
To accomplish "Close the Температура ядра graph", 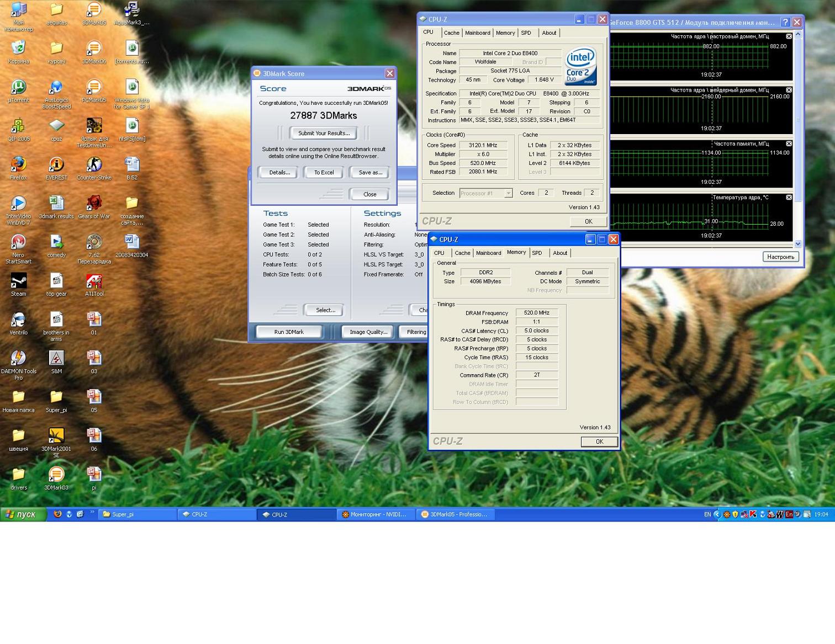I will point(789,197).
